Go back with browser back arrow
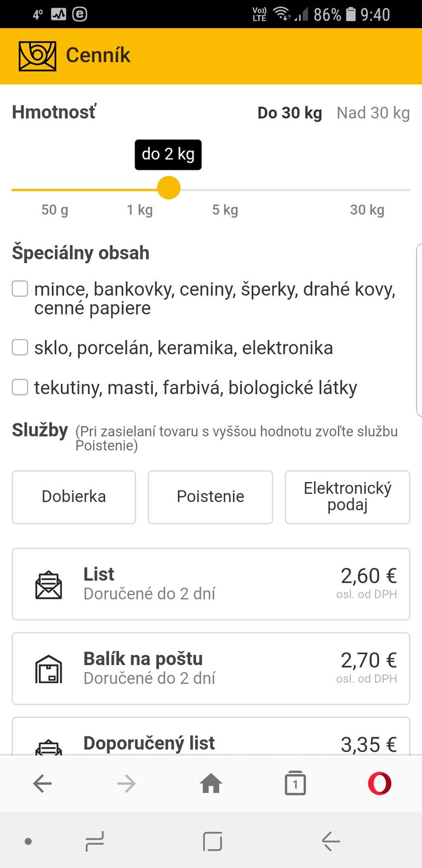 (x=42, y=783)
